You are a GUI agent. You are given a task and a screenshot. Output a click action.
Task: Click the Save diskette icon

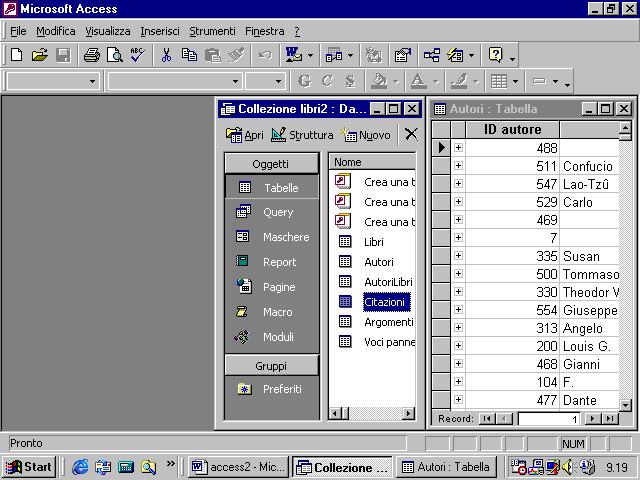[x=63, y=55]
